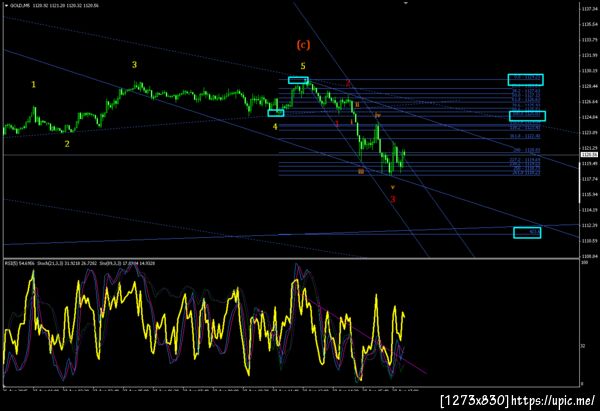
Task: Select the yellow wave 1 label
Action: (x=34, y=84)
